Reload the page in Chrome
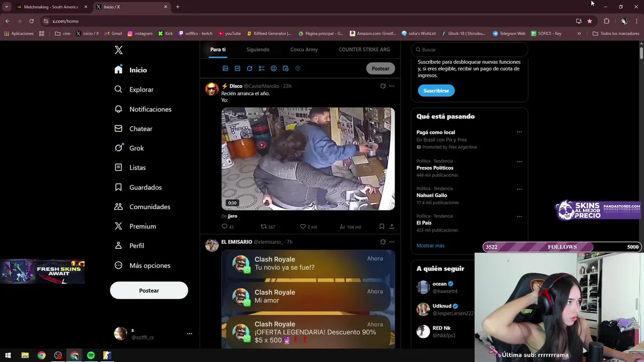644x362 pixels. point(31,21)
